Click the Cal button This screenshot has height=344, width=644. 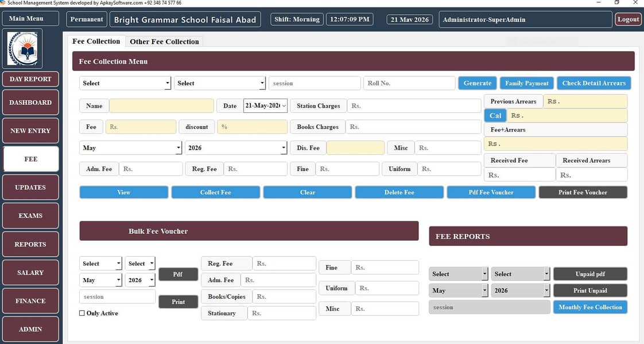click(495, 116)
